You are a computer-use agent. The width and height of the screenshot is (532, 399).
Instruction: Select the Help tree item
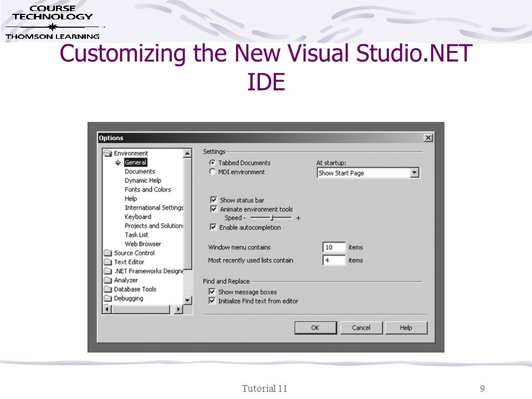pyautogui.click(x=131, y=199)
